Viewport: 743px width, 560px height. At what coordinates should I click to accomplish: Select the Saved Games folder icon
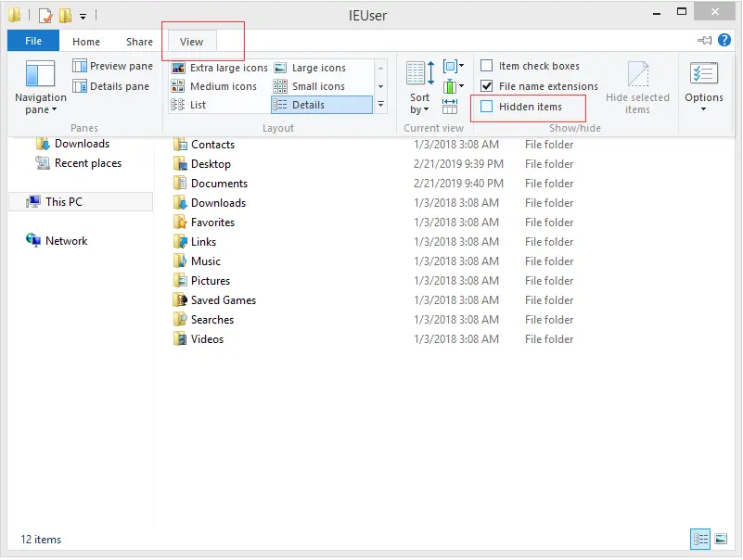tap(180, 299)
